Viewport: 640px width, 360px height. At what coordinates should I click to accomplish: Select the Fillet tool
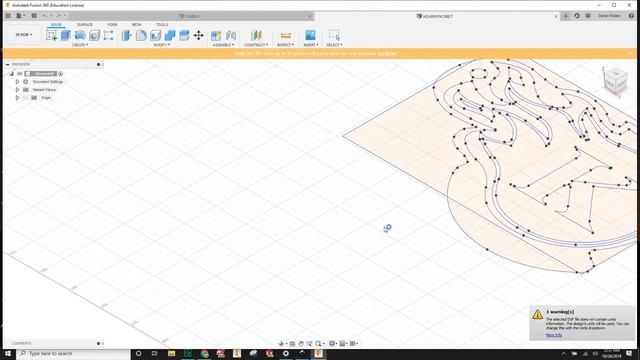141,36
